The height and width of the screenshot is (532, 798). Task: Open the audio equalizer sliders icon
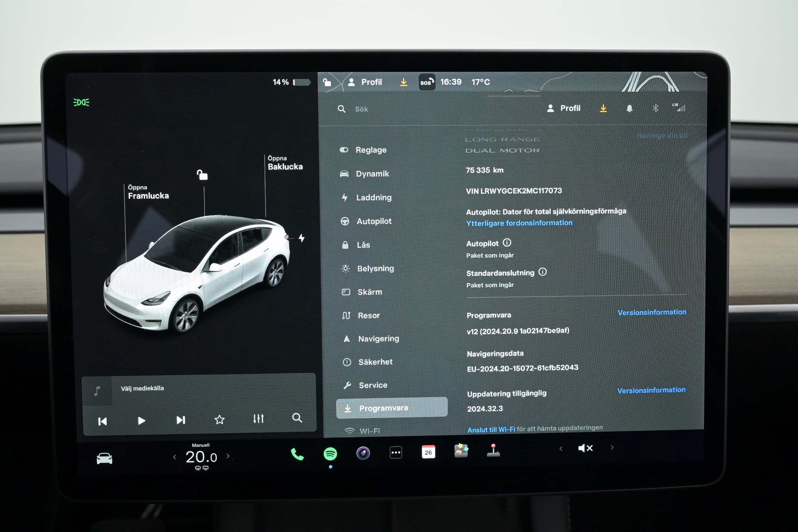[258, 419]
